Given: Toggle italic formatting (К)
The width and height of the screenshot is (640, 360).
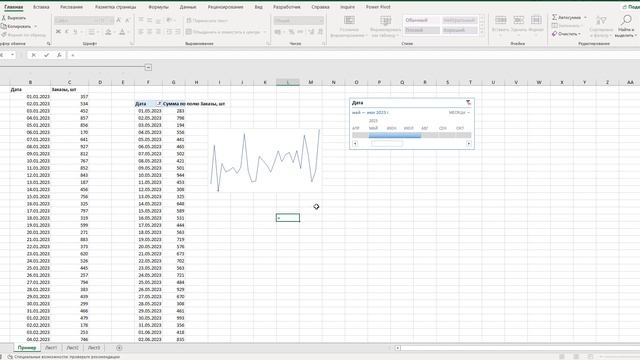Looking at the screenshot, I should point(67,32).
